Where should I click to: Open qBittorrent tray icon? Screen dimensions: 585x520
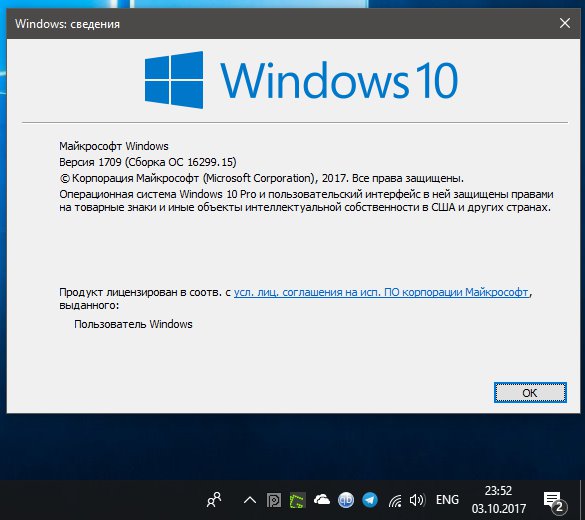coord(346,500)
